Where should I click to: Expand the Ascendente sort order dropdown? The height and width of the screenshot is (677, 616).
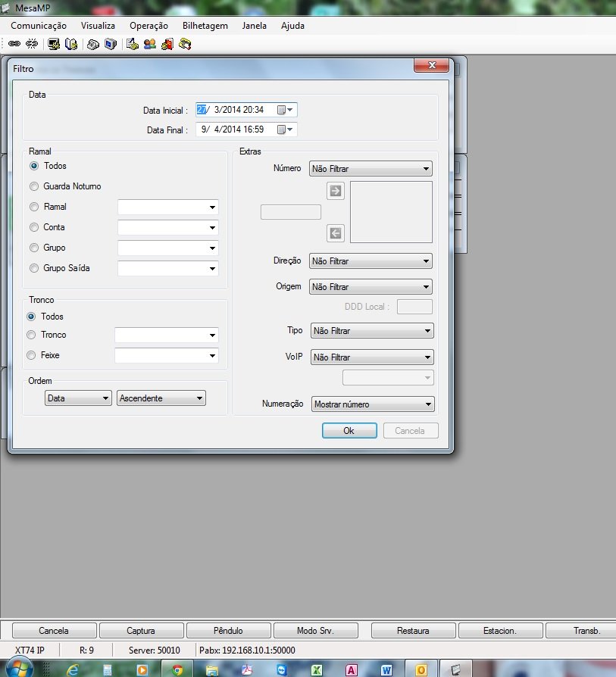[x=161, y=398]
